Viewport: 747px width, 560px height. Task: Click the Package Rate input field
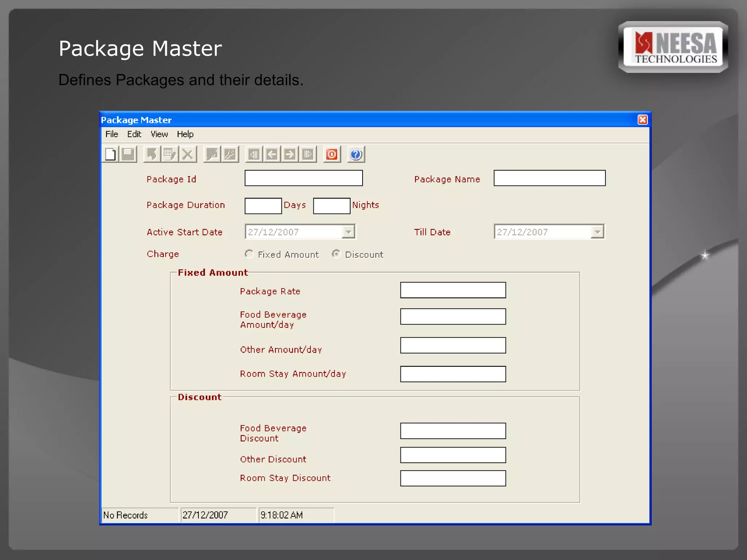click(453, 290)
